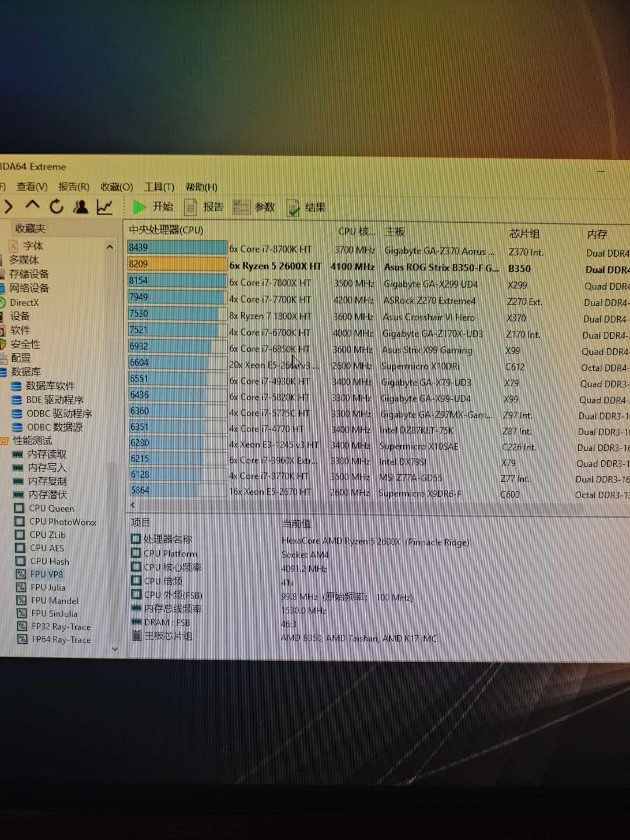Select 字体 in the sidebar tree
Screen dimensions: 630x840
tap(33, 246)
